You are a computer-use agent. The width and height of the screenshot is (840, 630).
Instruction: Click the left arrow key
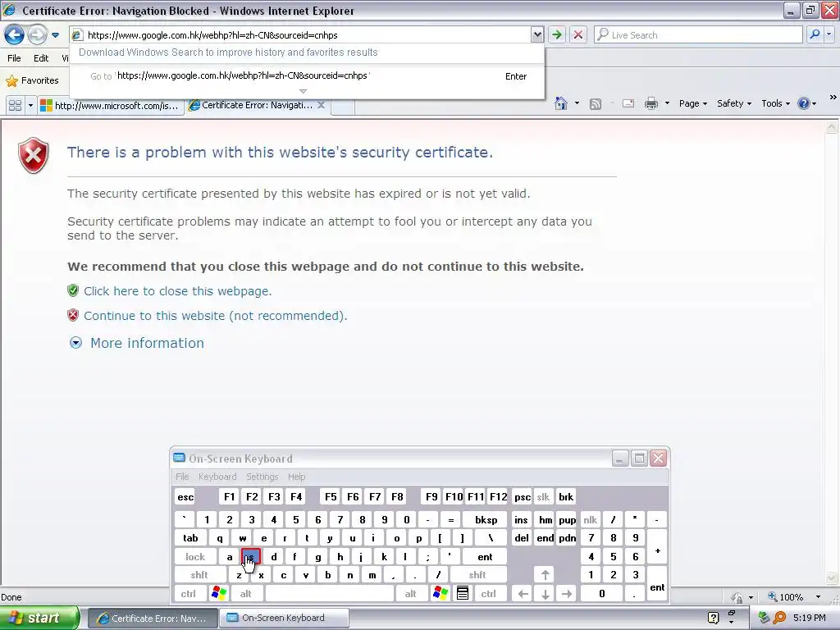(x=523, y=594)
